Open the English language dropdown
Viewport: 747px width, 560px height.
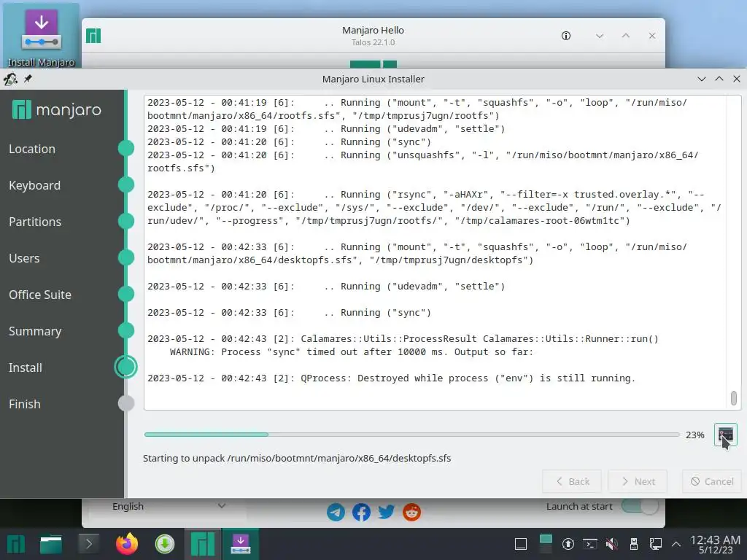click(168, 506)
